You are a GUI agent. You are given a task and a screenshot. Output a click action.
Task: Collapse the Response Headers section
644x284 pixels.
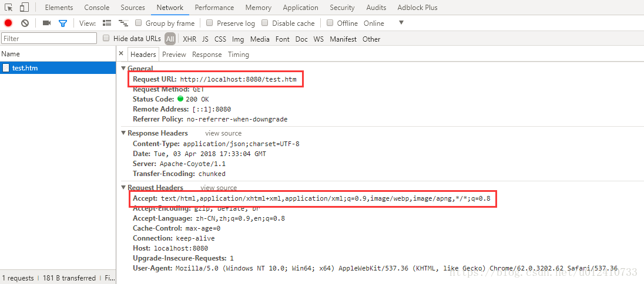coord(123,133)
